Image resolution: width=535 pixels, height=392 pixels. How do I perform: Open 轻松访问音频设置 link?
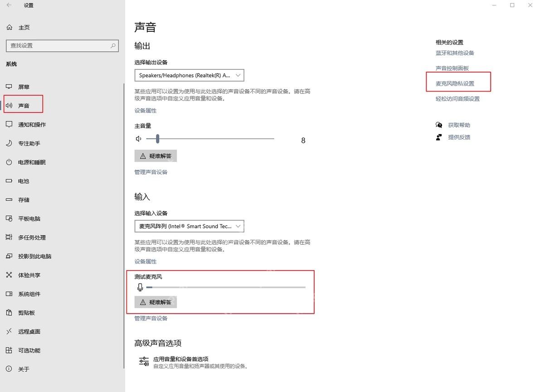pyautogui.click(x=457, y=99)
